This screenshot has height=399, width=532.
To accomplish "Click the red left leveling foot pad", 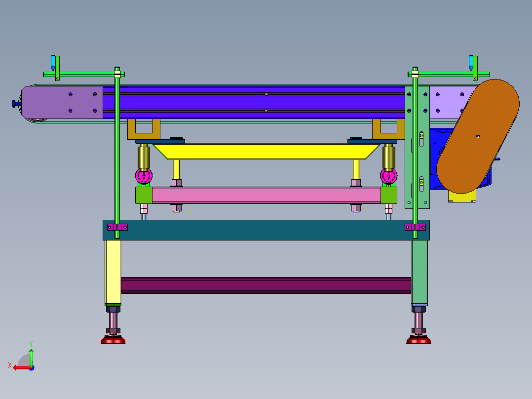I will (x=113, y=340).
